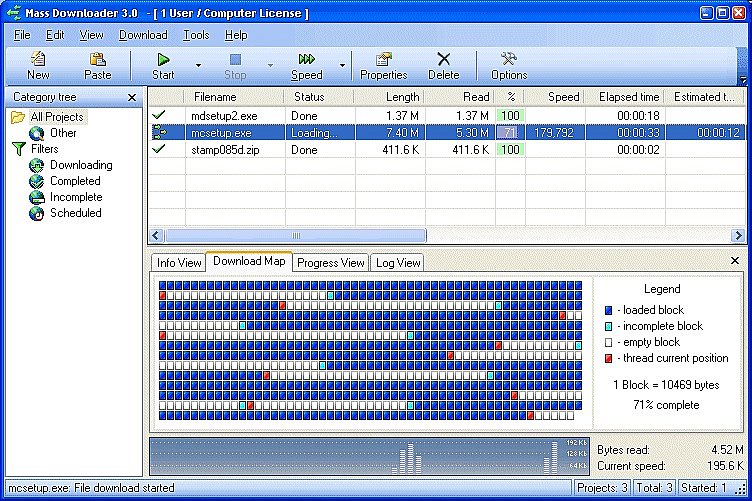Viewport: 752px width, 501px height.
Task: Open the toolbar overflow arrow at right edge
Action: coord(743,80)
